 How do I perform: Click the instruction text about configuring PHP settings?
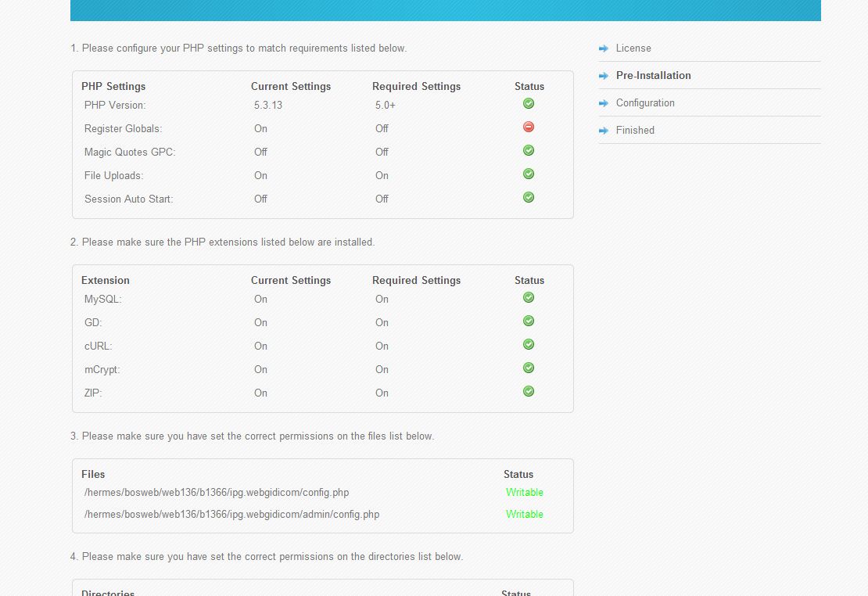coord(239,48)
